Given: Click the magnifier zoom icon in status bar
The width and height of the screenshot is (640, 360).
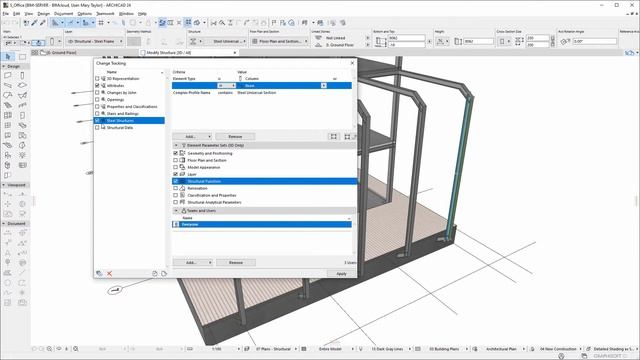Looking at the screenshot, I should [x=49, y=349].
